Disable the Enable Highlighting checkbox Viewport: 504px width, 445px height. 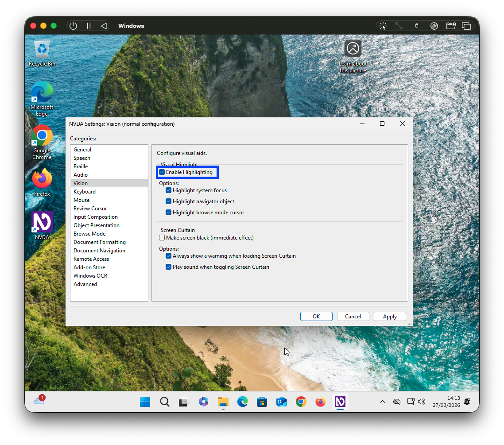(162, 172)
